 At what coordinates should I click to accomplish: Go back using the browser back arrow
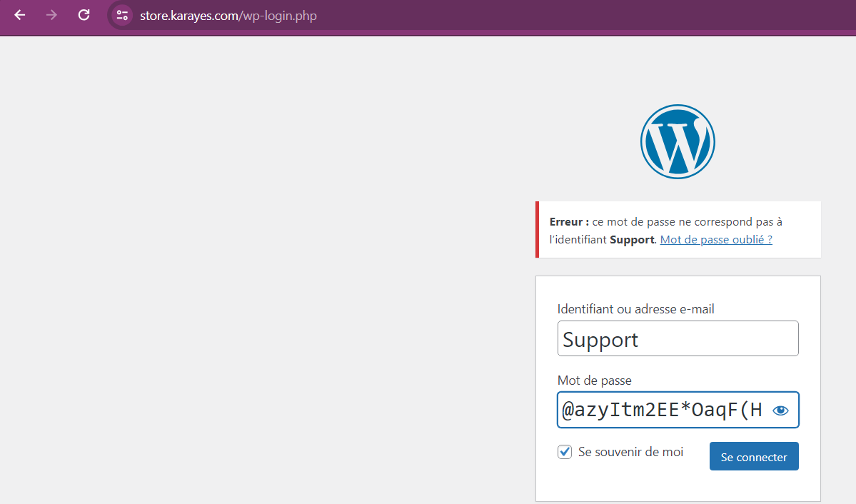[20, 15]
